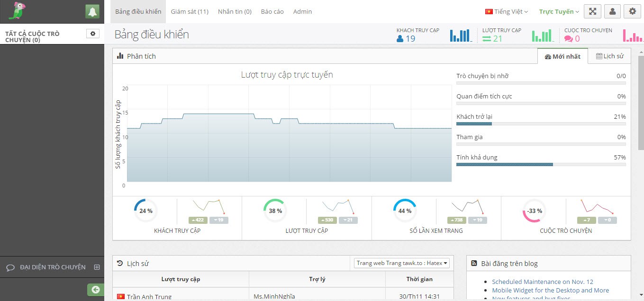The width and height of the screenshot is (644, 301).
Task: Click the 38 % visits gauge
Action: [275, 211]
